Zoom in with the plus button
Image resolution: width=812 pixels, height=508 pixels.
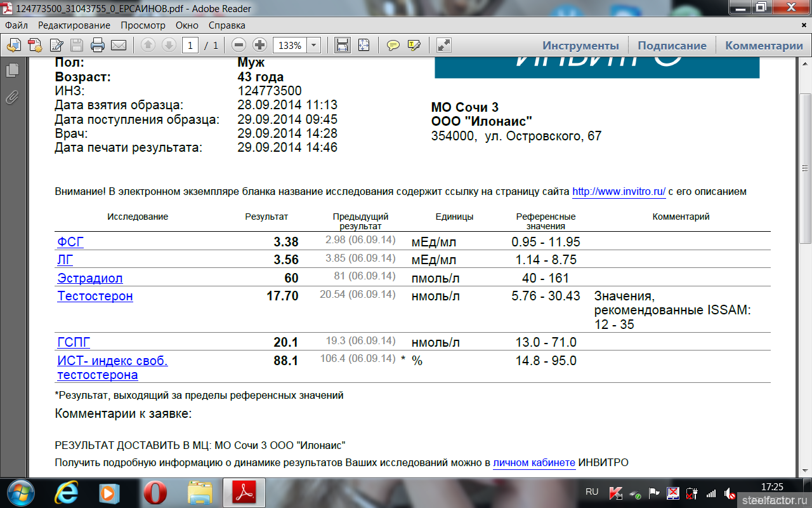259,45
